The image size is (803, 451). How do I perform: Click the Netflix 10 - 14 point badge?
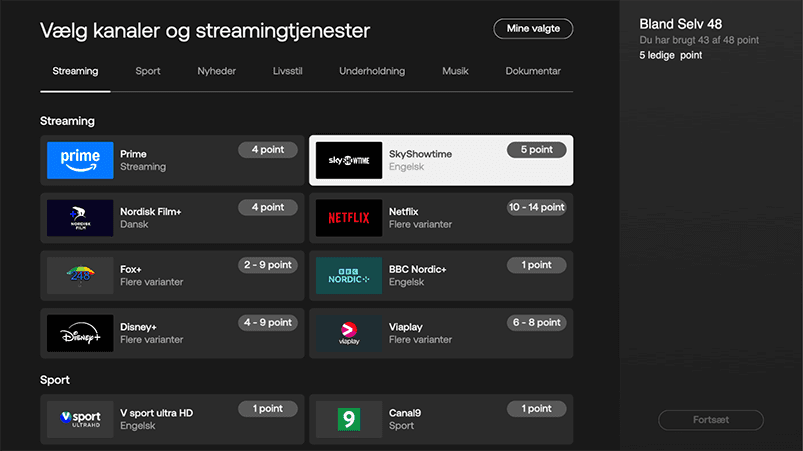tap(536, 207)
